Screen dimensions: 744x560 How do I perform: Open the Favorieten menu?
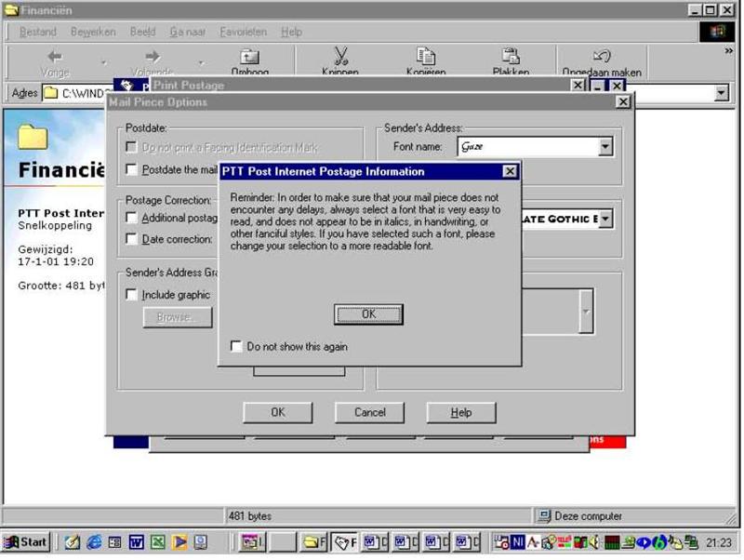coord(244,32)
